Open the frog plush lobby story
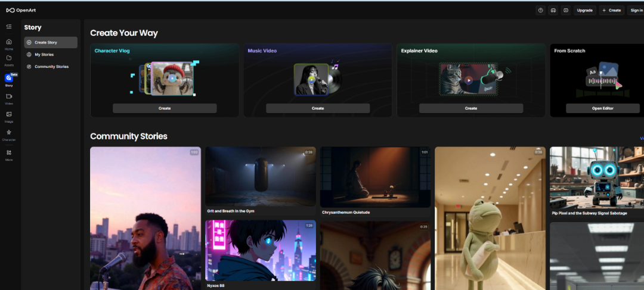Image resolution: width=644 pixels, height=290 pixels. point(490,218)
